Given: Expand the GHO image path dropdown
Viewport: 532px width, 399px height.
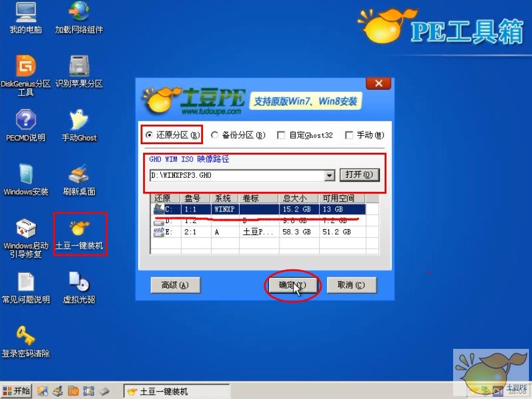Looking at the screenshot, I should 331,174.
